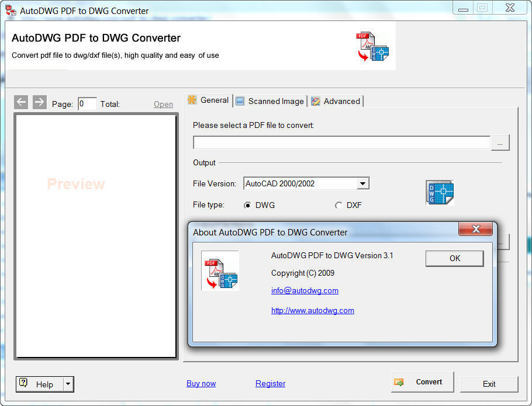This screenshot has height=406, width=532.
Task: Click OK in the About dialog
Action: (x=455, y=259)
